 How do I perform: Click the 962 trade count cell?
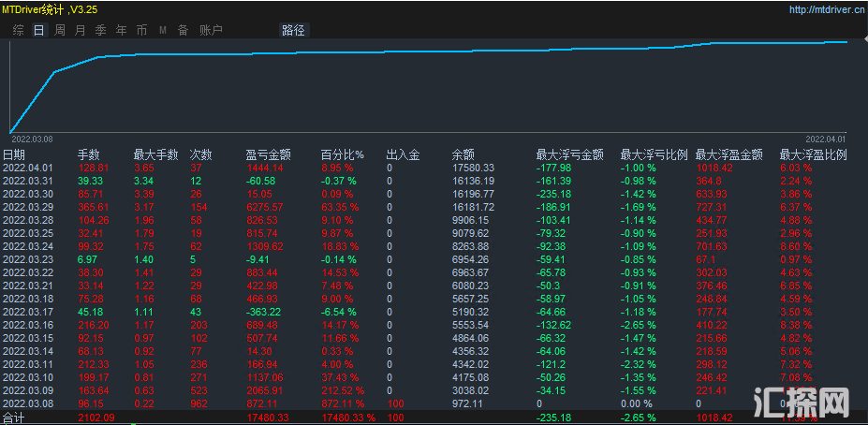tap(199, 404)
